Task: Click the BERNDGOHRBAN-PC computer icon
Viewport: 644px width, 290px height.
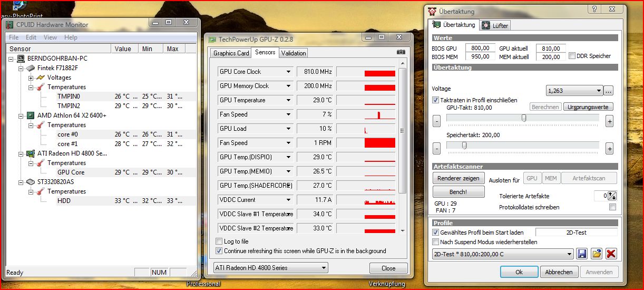Action: coord(21,59)
